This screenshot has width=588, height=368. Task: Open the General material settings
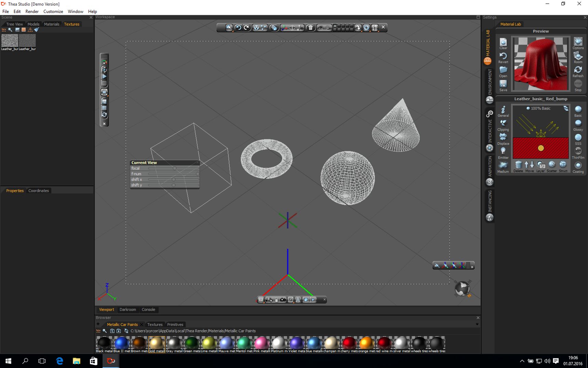(503, 111)
